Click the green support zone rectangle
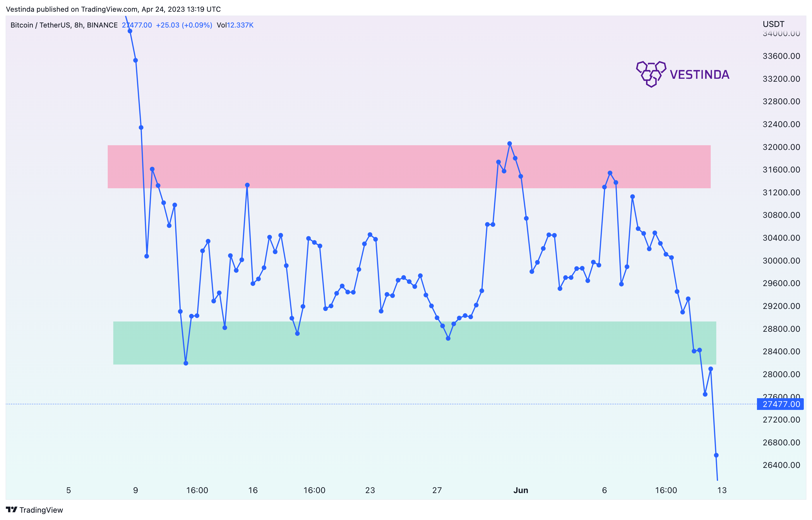This screenshot has width=812, height=520. [414, 343]
